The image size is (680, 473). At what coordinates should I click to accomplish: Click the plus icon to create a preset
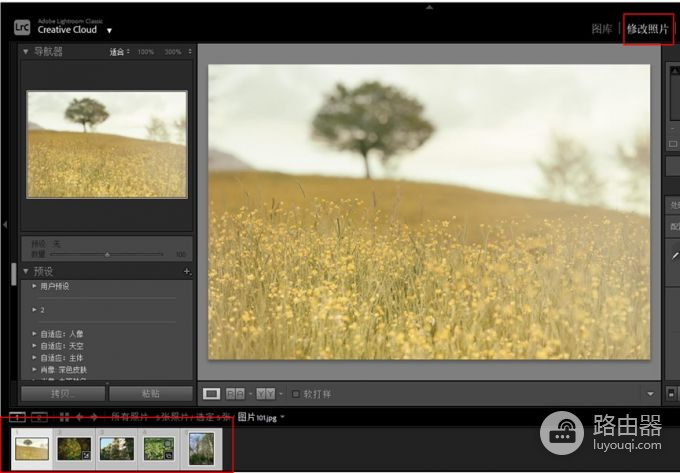pos(187,271)
